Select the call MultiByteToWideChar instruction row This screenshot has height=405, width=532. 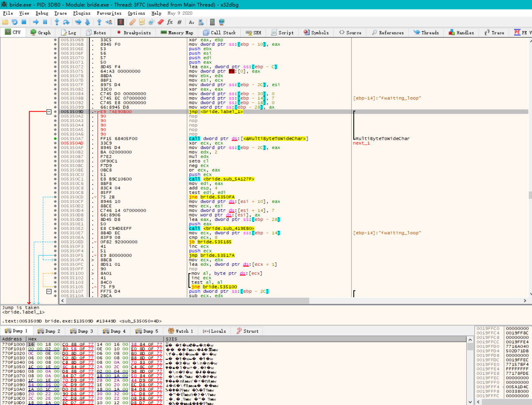[x=248, y=139]
